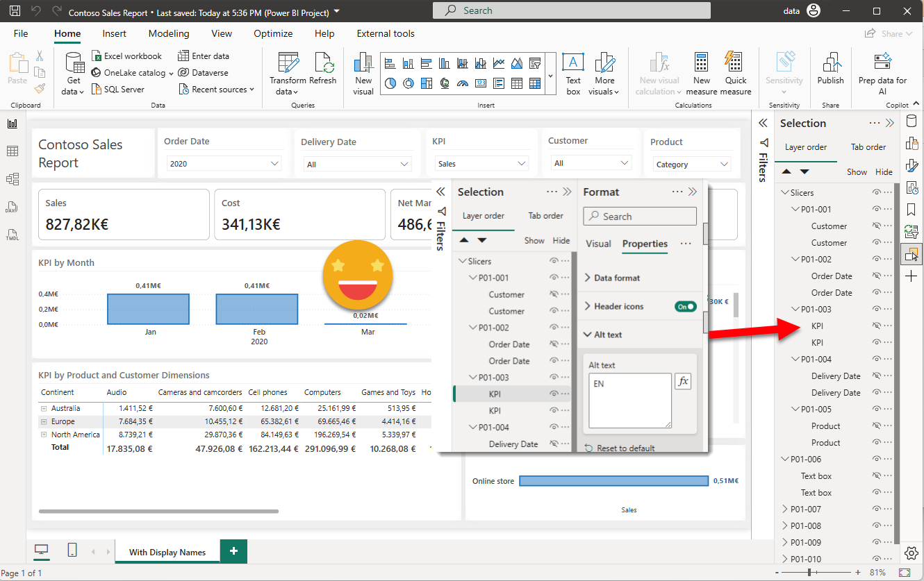924x581 pixels.
Task: Toggle visibility of P01-001 group
Action: tap(877, 210)
